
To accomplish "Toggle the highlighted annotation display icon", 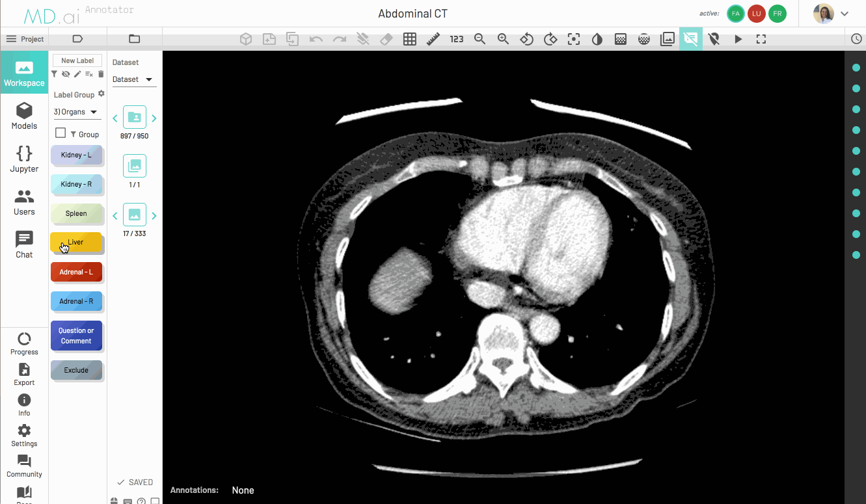I will coord(691,39).
